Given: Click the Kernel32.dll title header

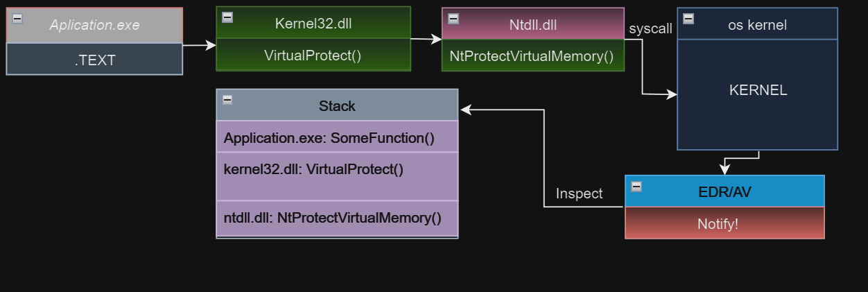Looking at the screenshot, I should pos(313,24).
